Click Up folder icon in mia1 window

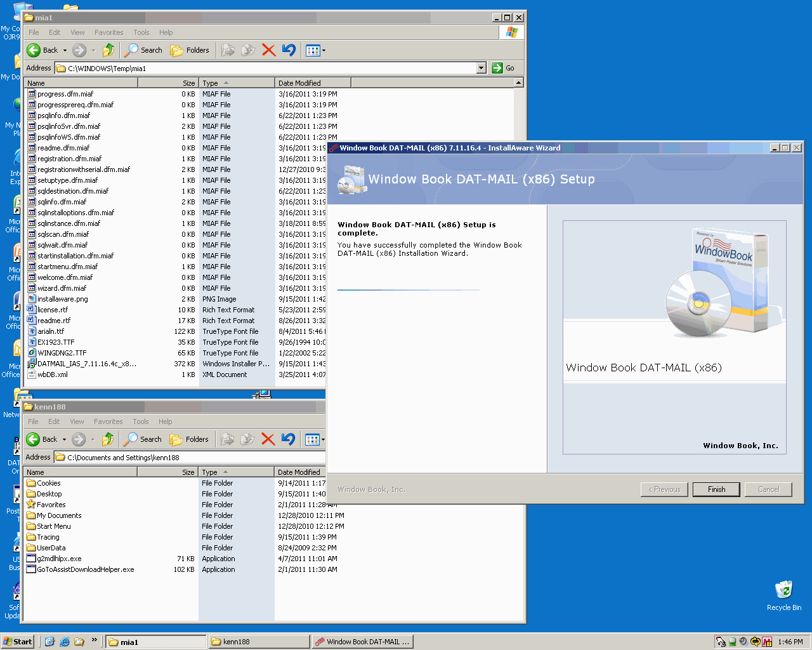point(108,50)
